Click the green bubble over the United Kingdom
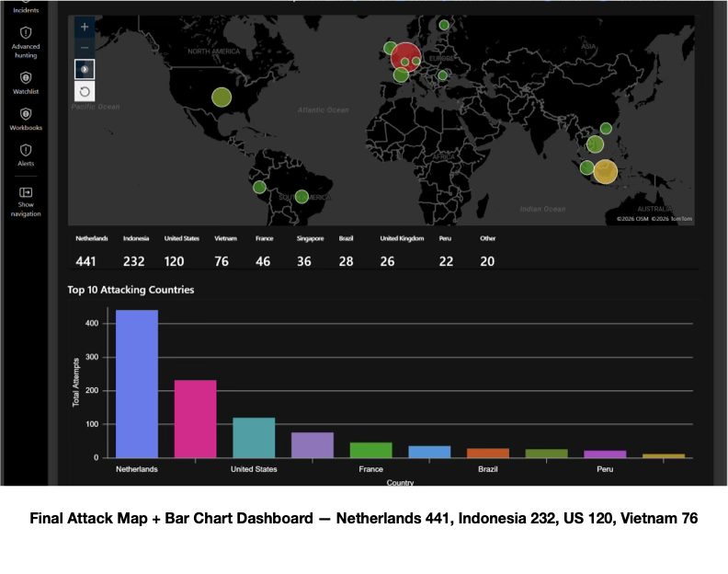728x574 pixels. 391,48
